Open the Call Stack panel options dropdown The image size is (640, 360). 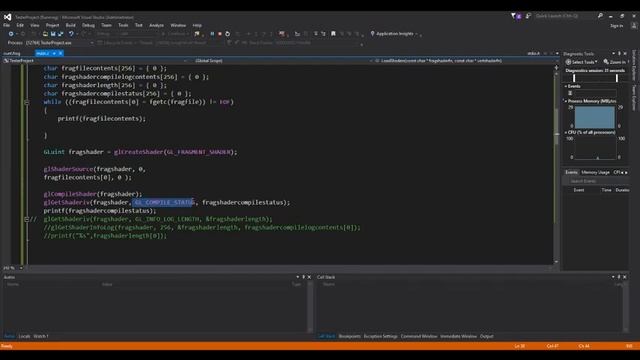tap(613, 277)
